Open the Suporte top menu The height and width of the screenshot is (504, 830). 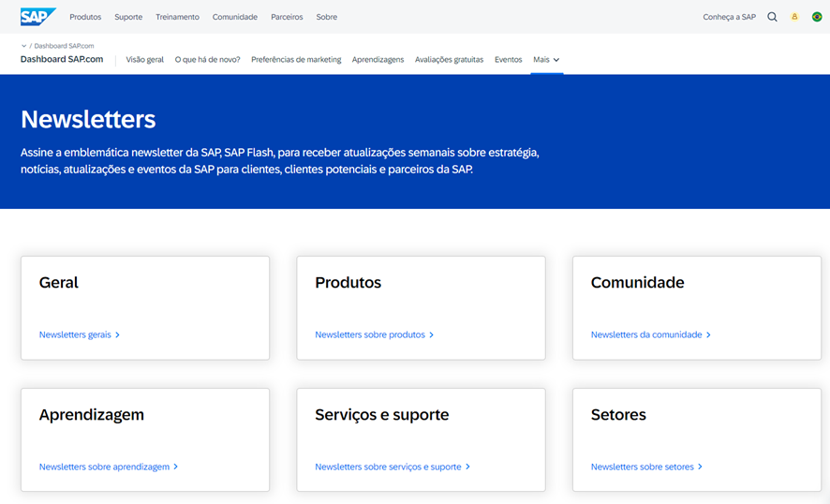tap(128, 17)
